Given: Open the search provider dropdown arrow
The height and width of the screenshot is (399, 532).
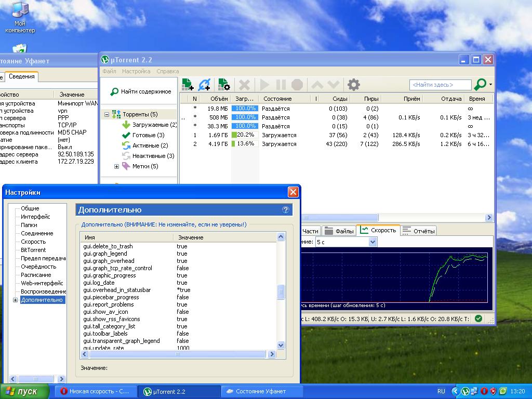Looking at the screenshot, I should pyautogui.click(x=490, y=85).
